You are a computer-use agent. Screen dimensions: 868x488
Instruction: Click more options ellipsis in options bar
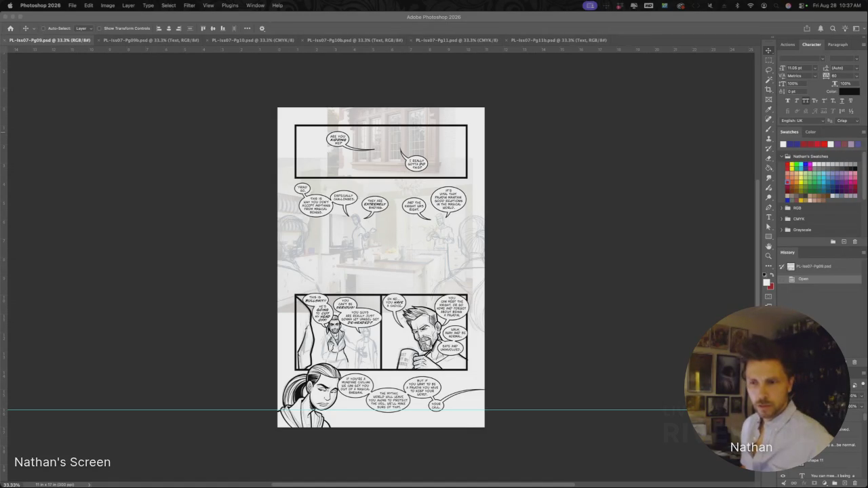pyautogui.click(x=247, y=28)
